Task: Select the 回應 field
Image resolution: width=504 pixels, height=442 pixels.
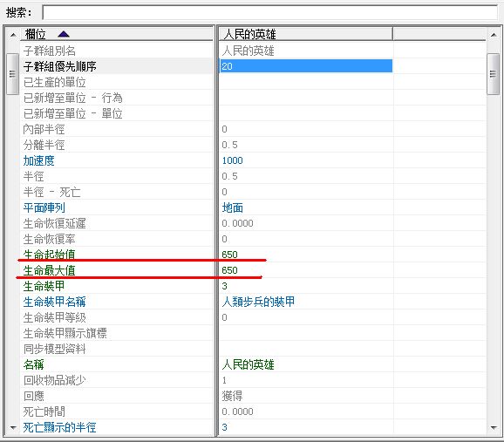Action: [116, 396]
